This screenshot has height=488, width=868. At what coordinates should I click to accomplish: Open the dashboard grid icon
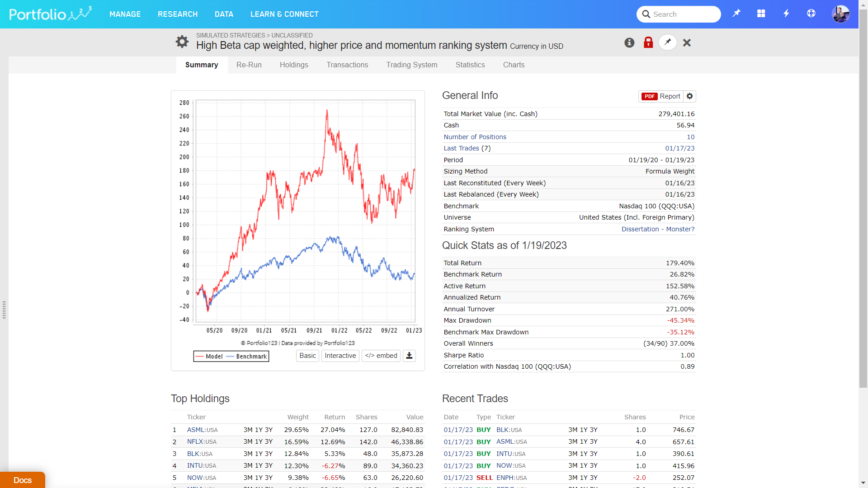point(761,14)
